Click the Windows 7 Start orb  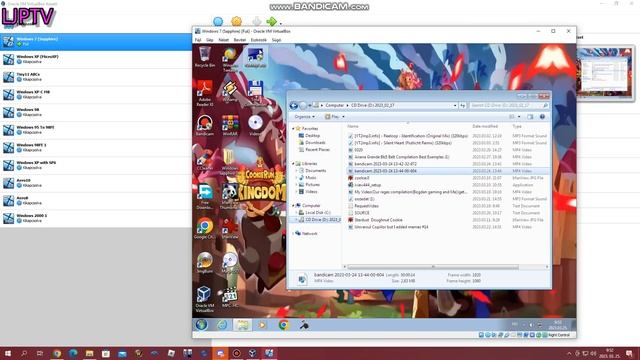[201, 324]
